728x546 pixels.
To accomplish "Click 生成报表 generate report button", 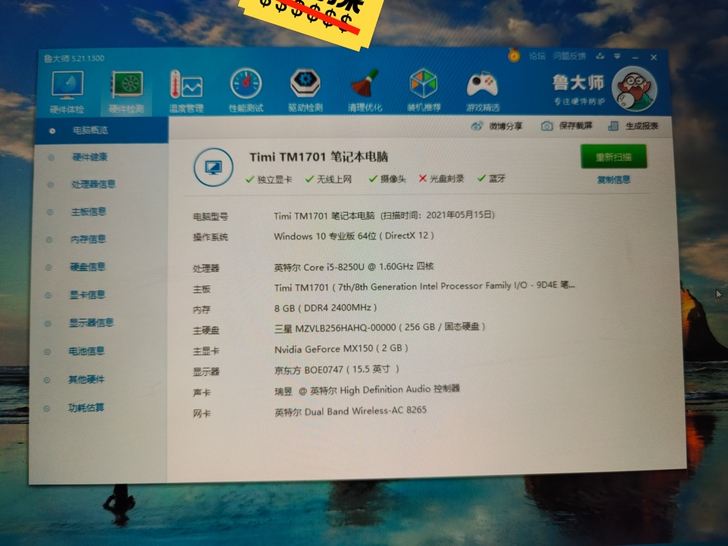I will click(x=633, y=125).
